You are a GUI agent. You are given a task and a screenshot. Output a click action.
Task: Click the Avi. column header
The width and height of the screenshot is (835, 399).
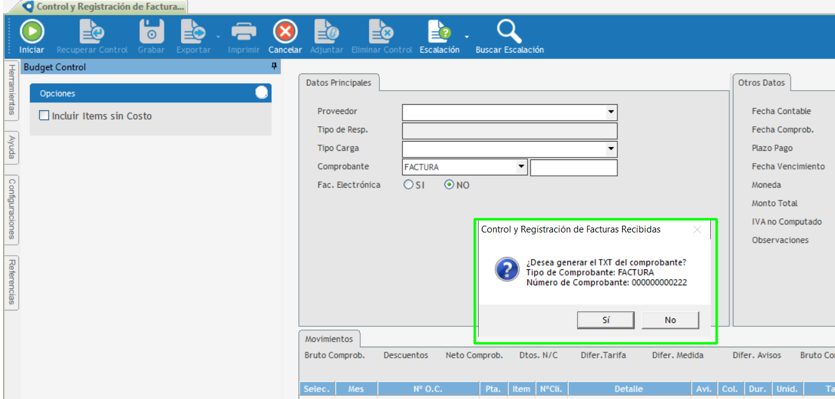coord(703,389)
